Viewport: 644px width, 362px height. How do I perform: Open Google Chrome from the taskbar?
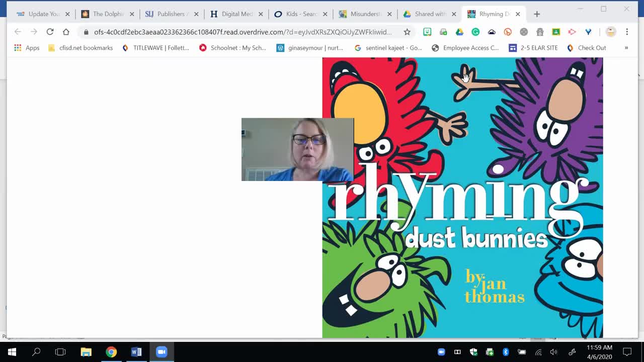click(111, 352)
